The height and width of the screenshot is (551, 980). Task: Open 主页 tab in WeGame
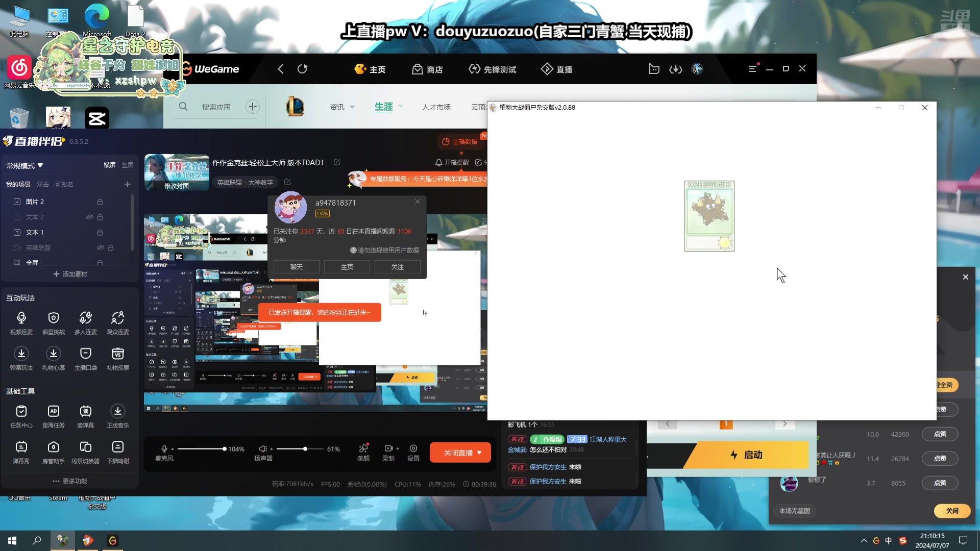pos(370,69)
